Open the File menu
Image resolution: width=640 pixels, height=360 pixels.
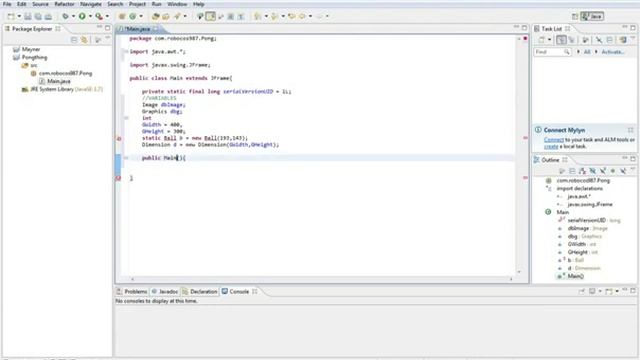tap(7, 4)
